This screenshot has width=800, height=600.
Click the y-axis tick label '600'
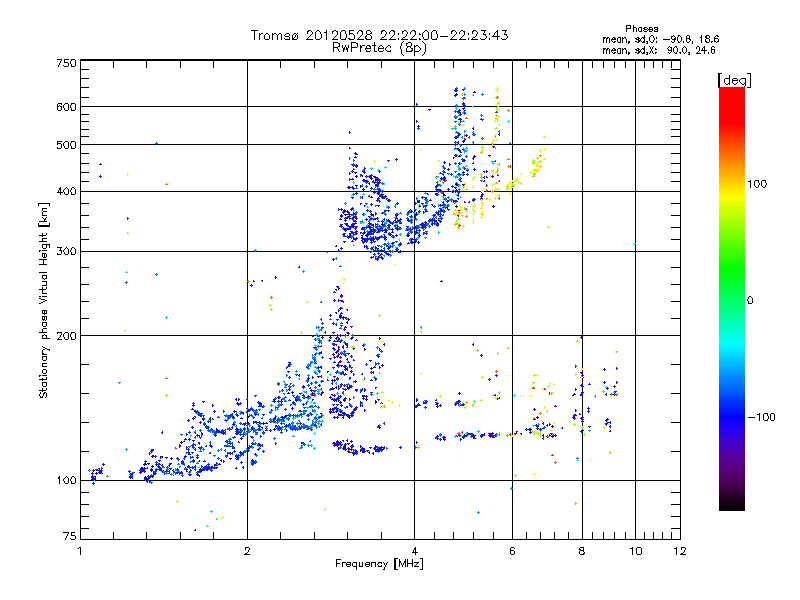(66, 107)
